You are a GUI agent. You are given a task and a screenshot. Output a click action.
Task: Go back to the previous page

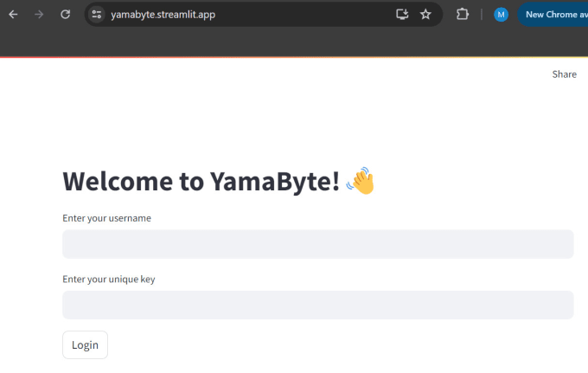point(13,15)
